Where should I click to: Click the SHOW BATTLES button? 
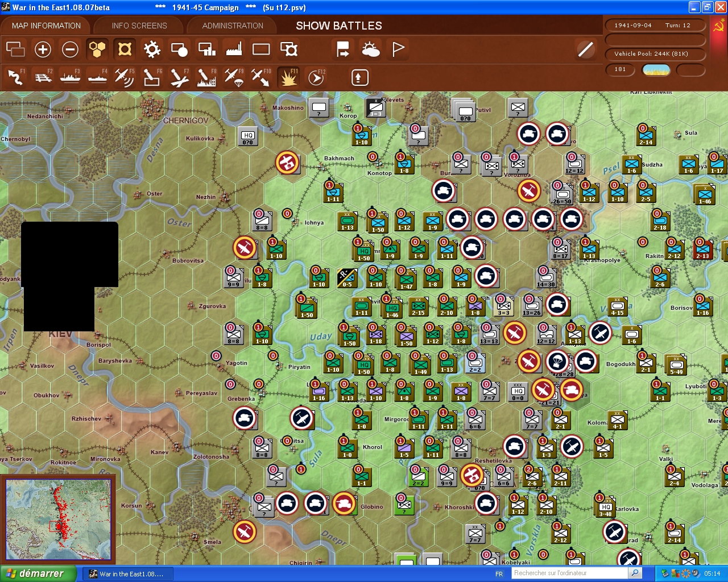338,25
